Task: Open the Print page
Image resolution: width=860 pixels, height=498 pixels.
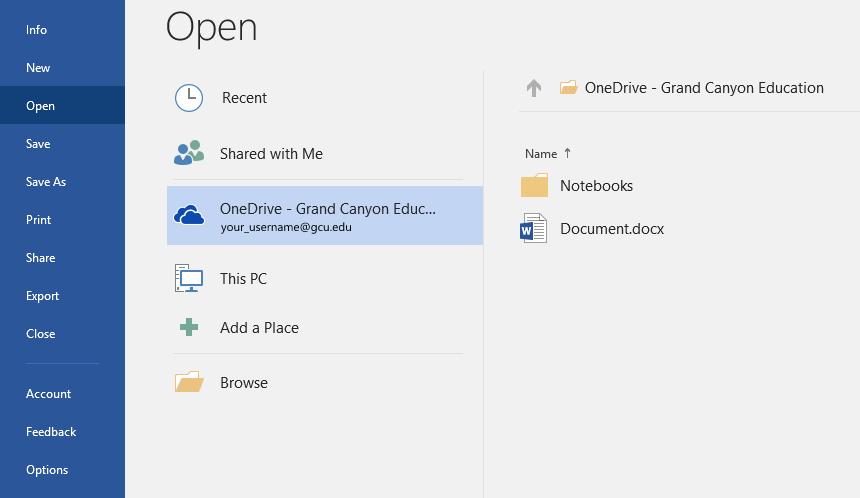Action: click(38, 219)
